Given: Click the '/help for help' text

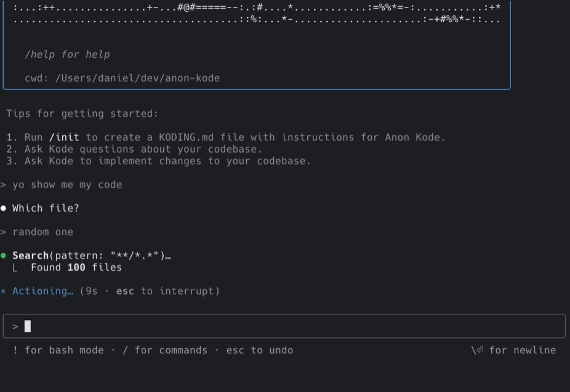Looking at the screenshot, I should click(x=67, y=55).
